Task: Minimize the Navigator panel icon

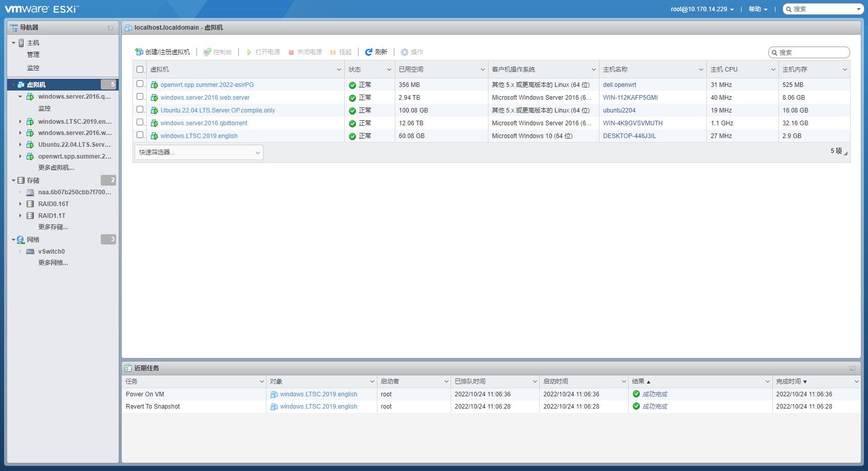Action: (110, 28)
